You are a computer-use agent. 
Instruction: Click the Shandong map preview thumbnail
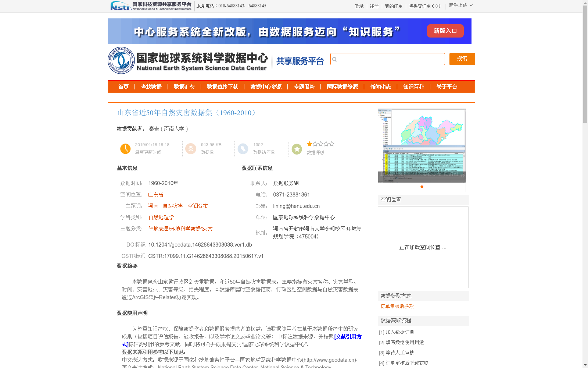[x=422, y=146]
